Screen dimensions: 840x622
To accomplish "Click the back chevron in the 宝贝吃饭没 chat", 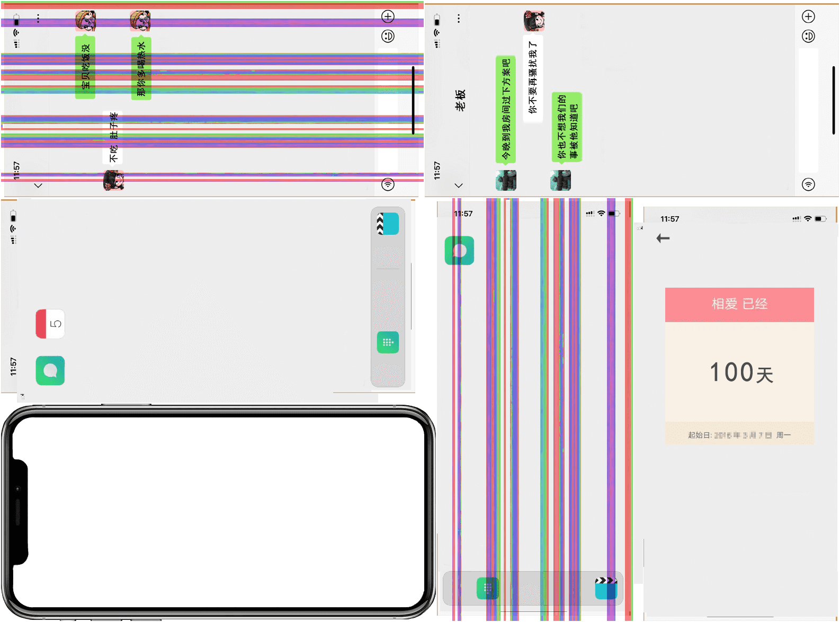I will [38, 185].
